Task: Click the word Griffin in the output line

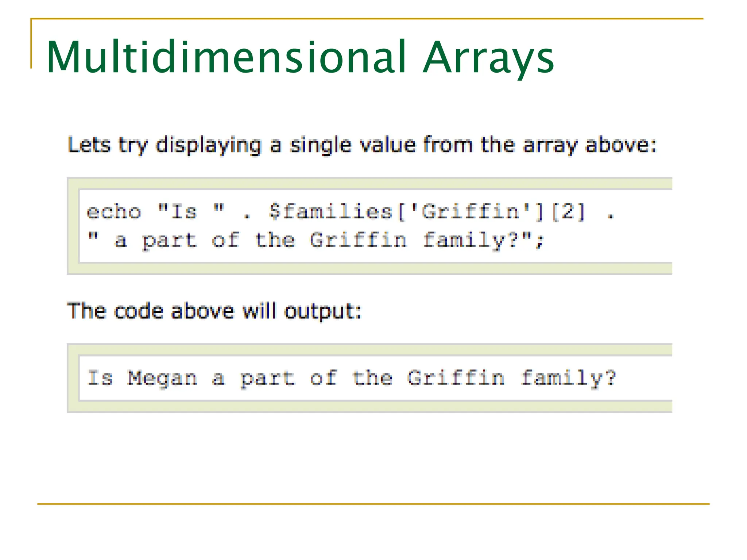Action: [456, 378]
